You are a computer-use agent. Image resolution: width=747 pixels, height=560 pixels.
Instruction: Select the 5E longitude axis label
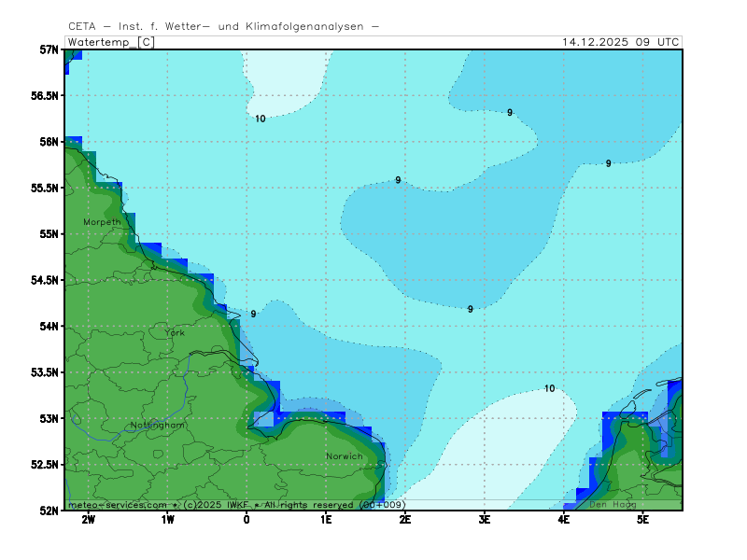(643, 519)
